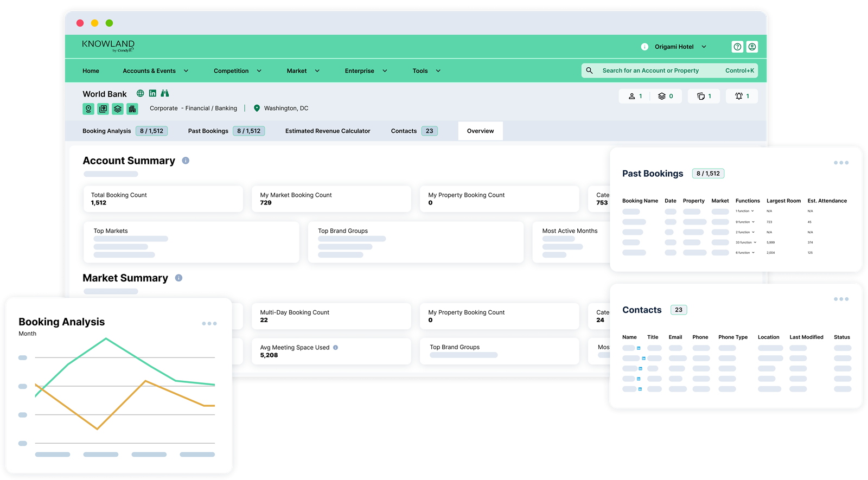Click the info icon beside Market Summary
This screenshot has width=868, height=480.
click(178, 278)
